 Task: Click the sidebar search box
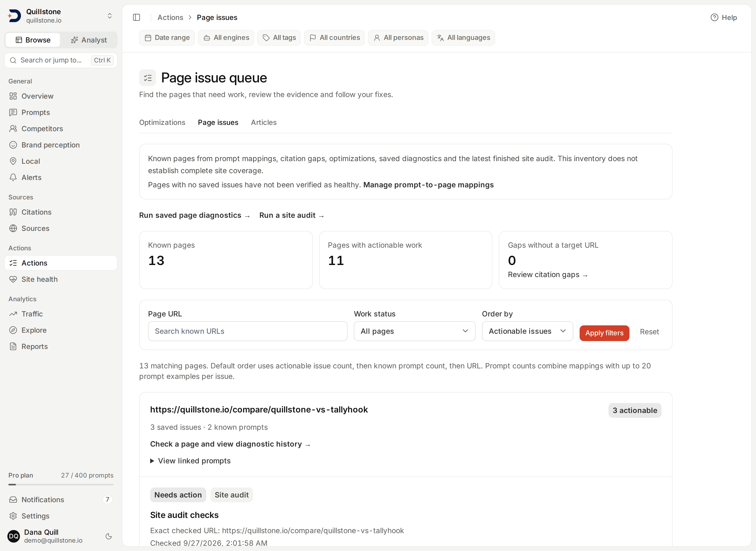point(61,60)
